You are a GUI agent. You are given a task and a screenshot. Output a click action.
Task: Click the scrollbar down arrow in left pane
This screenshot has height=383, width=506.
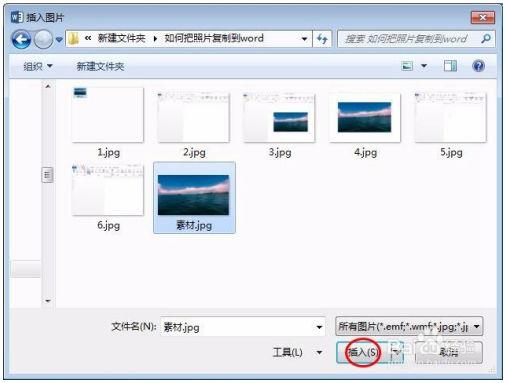coord(48,301)
